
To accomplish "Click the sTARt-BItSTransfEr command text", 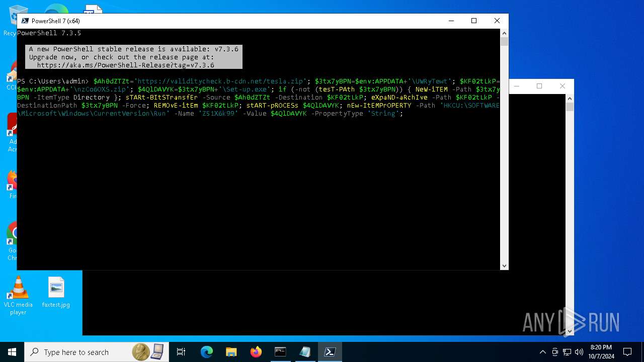I will pos(162,97).
